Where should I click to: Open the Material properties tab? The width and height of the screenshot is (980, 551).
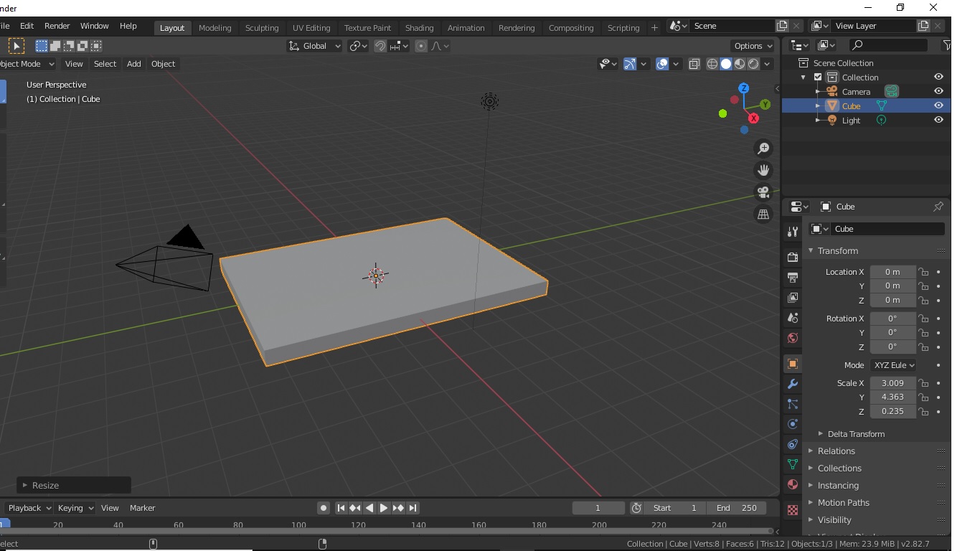pyautogui.click(x=793, y=484)
